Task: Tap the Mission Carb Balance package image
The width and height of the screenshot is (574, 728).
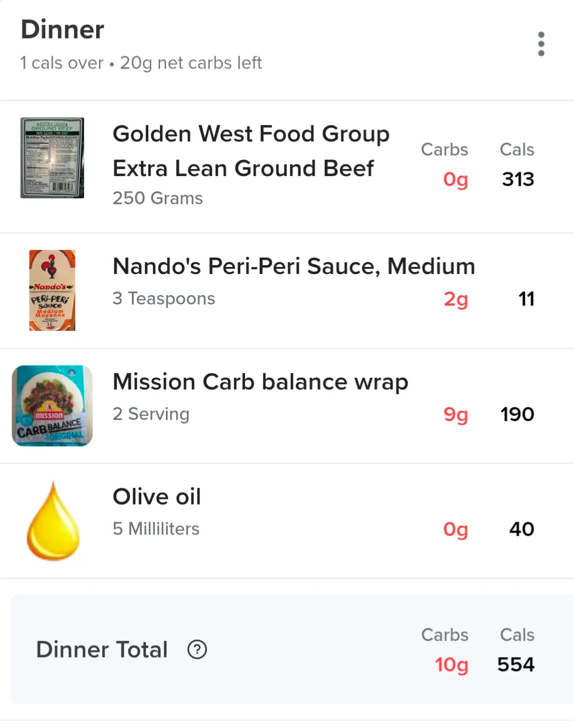Action: [x=52, y=406]
